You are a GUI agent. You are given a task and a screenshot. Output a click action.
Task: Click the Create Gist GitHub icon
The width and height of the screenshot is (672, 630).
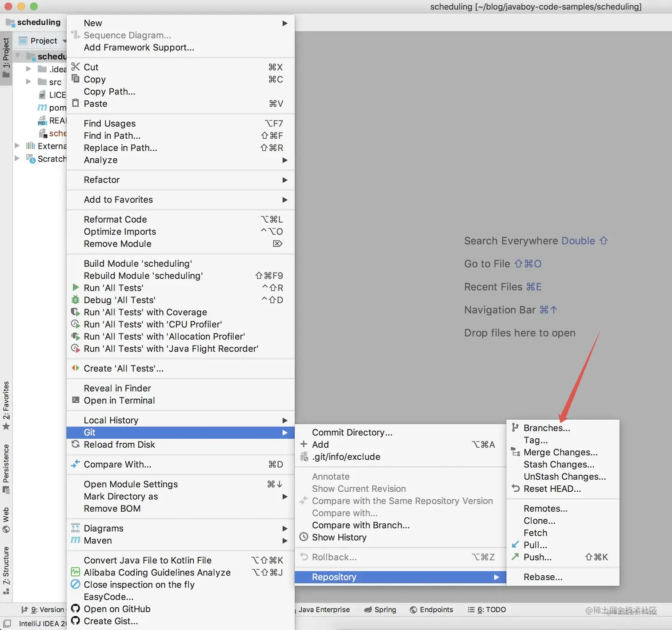pos(76,620)
